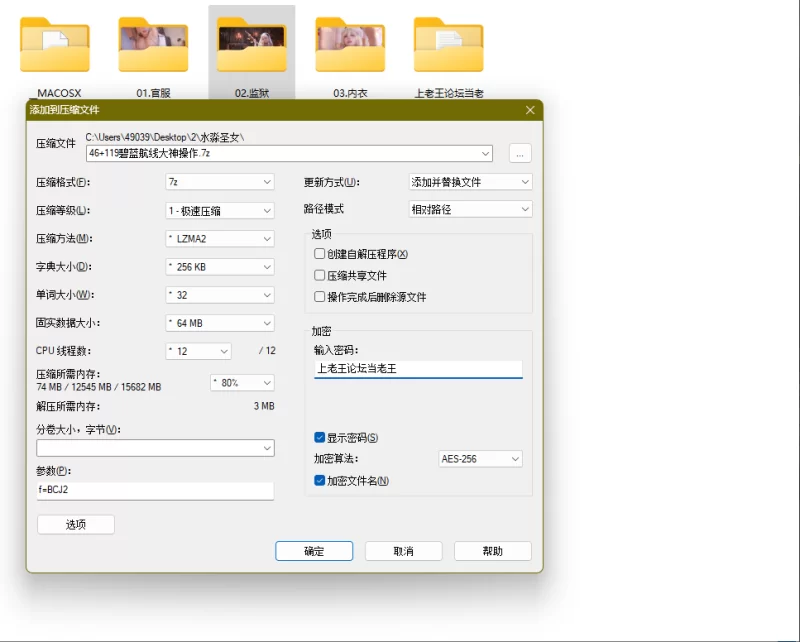
Task: Click the '/ 12' thread count text
Action: pos(267,351)
